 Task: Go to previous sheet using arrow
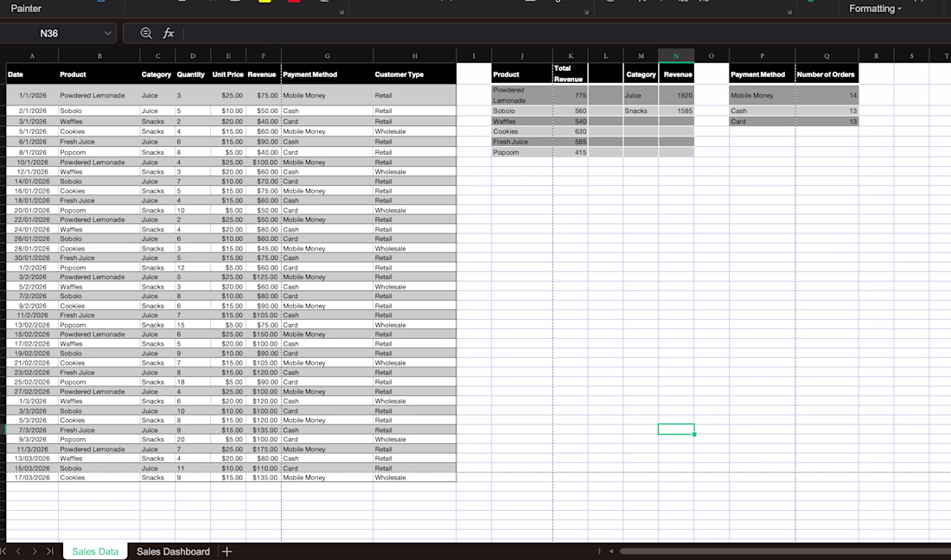pos(19,550)
